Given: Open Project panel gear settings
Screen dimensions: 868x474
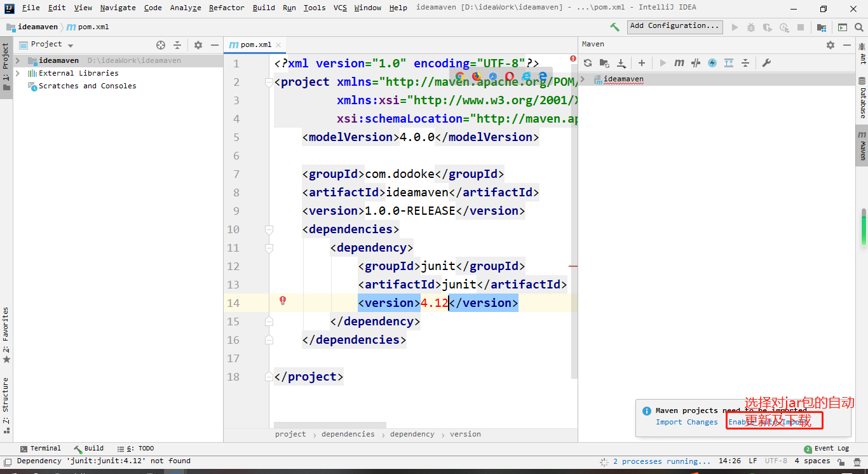Looking at the screenshot, I should 198,45.
